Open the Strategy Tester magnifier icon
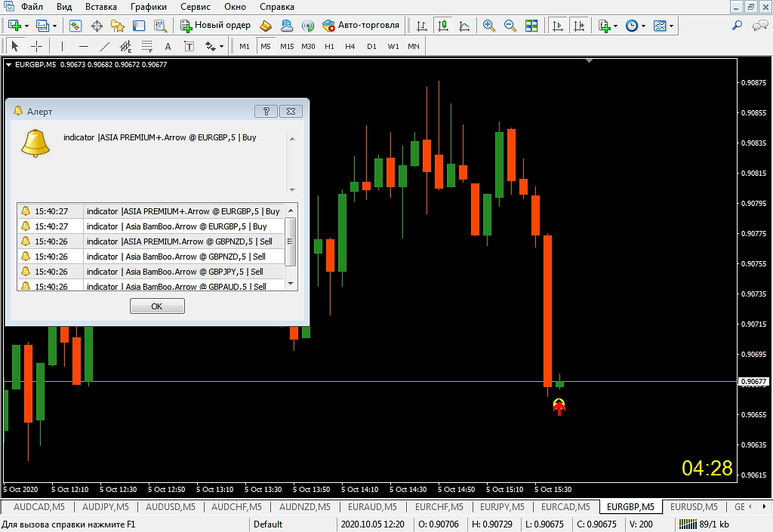The image size is (773, 532). 160,26
